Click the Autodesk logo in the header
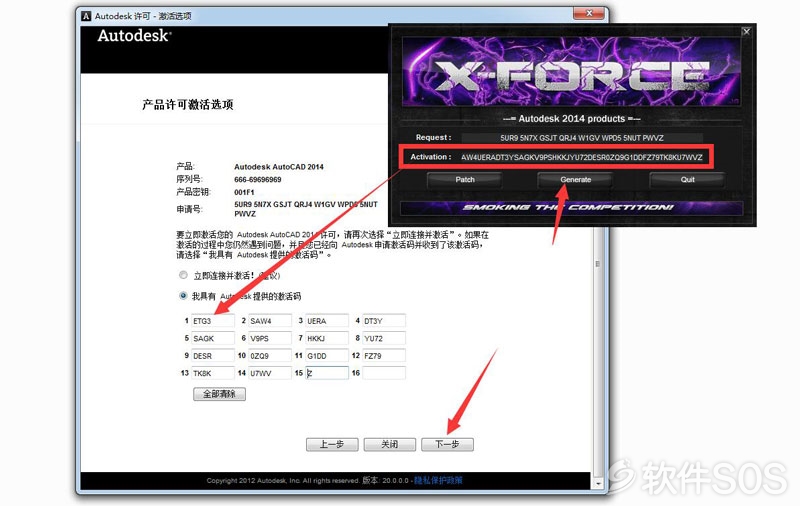Screen dimensions: 800x506 (x=134, y=36)
